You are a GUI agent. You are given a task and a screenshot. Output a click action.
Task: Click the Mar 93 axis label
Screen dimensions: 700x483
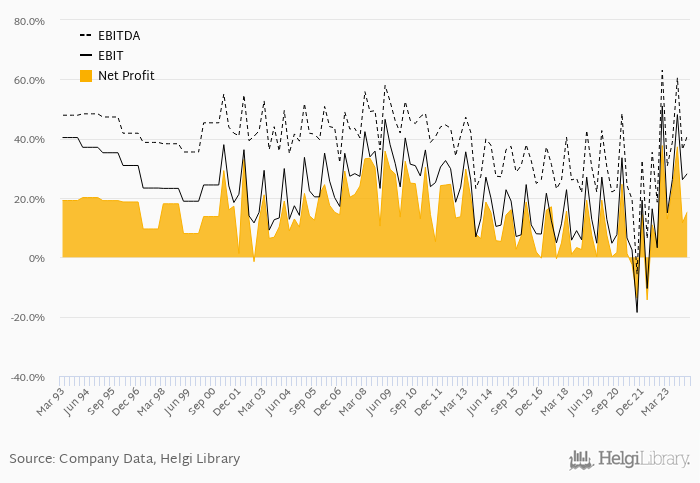(50, 402)
